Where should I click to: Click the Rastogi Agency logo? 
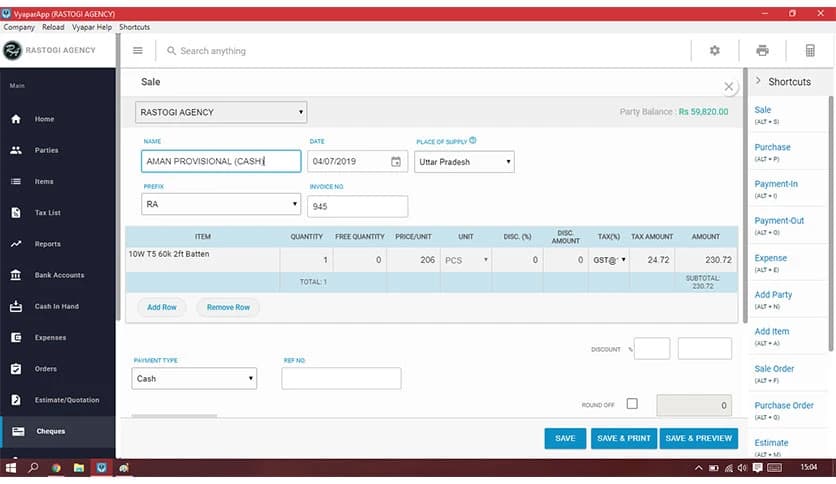12,50
